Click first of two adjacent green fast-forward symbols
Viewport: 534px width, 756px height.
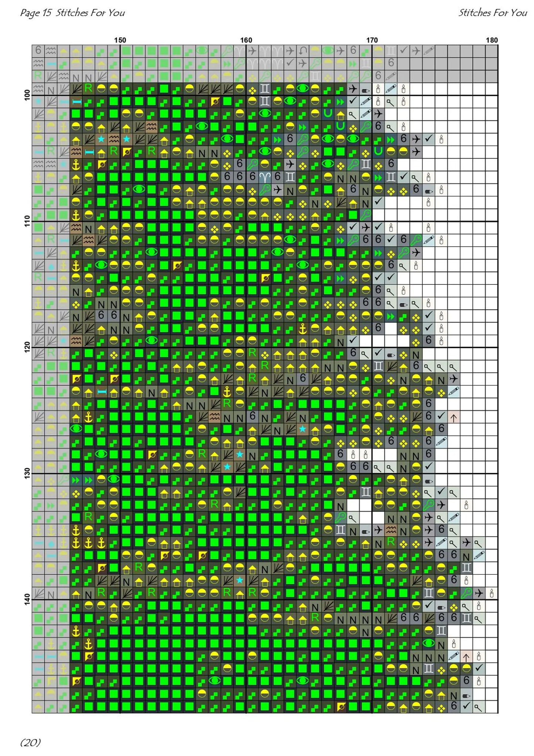coord(76,480)
